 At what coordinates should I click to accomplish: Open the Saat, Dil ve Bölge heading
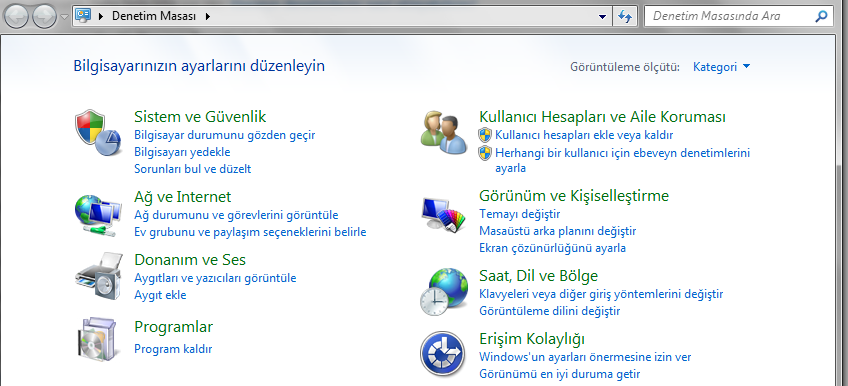[539, 276]
